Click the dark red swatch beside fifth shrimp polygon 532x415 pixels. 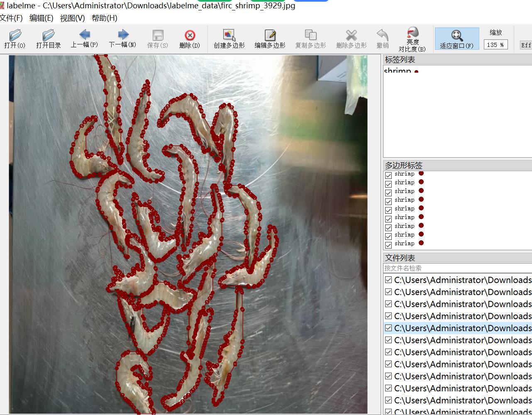coord(421,208)
